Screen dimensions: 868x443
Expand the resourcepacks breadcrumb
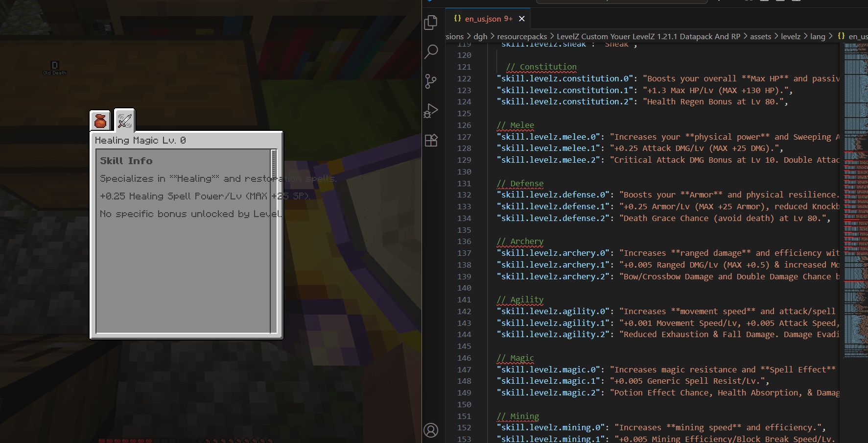click(522, 37)
